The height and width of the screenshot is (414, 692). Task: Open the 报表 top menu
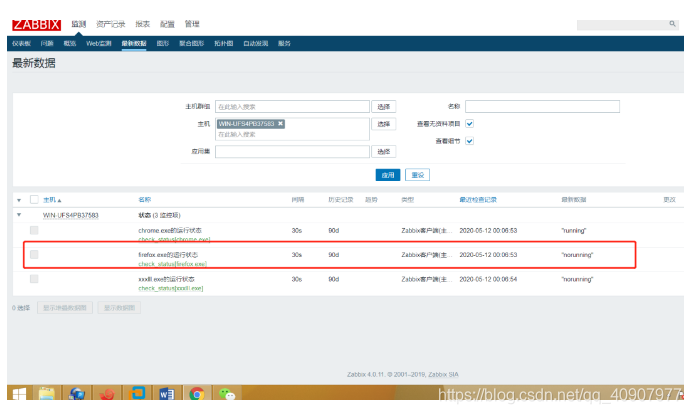143,24
